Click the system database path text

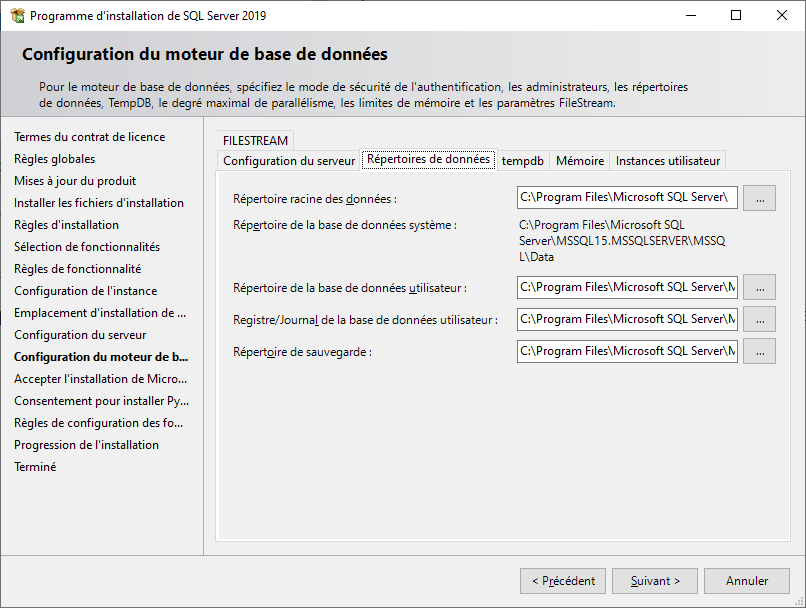(622, 241)
